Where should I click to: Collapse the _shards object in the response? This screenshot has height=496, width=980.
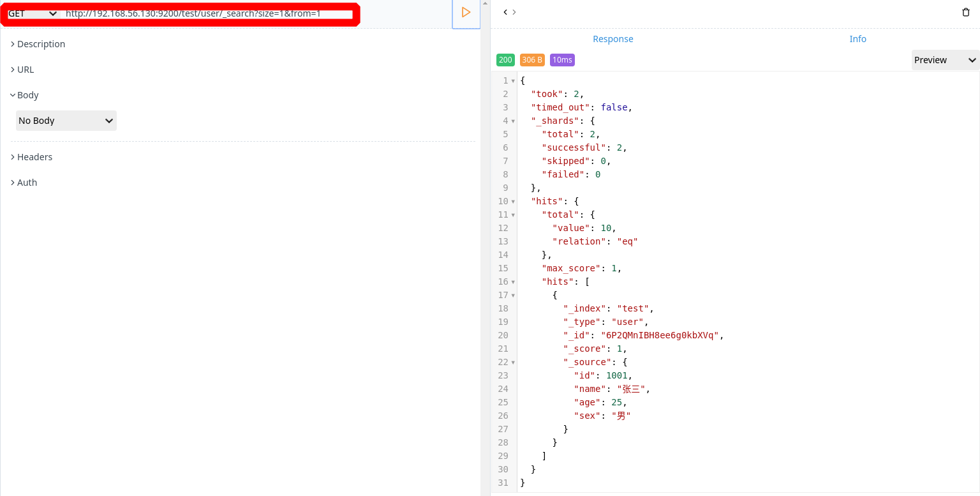pos(514,121)
